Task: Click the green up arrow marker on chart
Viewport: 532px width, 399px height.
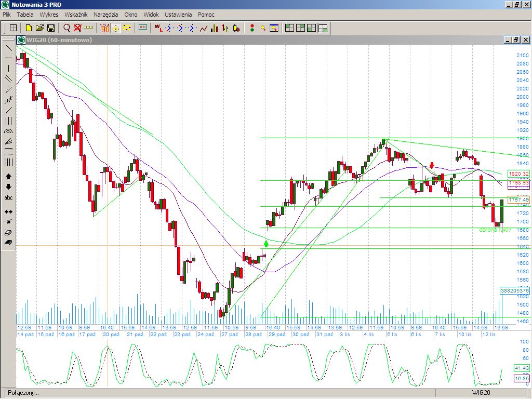Action: (x=266, y=243)
